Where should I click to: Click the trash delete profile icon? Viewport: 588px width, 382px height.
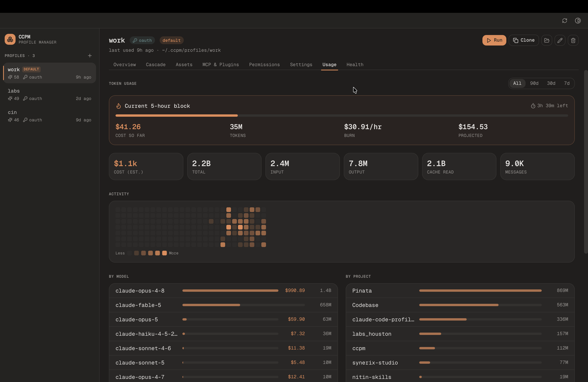[573, 40]
